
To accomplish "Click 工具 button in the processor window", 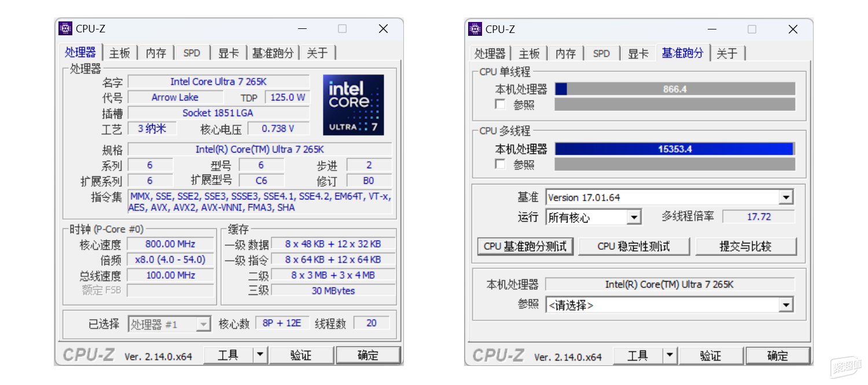I will [228, 355].
